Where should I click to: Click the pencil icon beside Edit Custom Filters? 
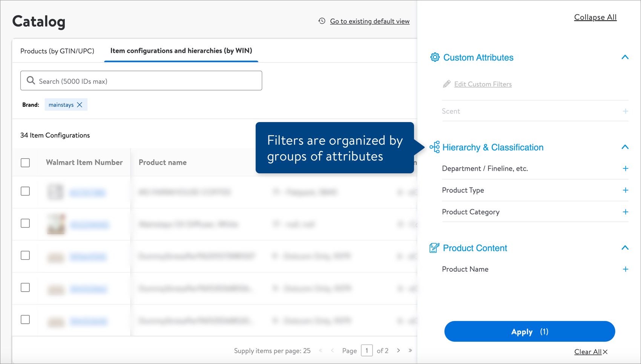click(447, 84)
